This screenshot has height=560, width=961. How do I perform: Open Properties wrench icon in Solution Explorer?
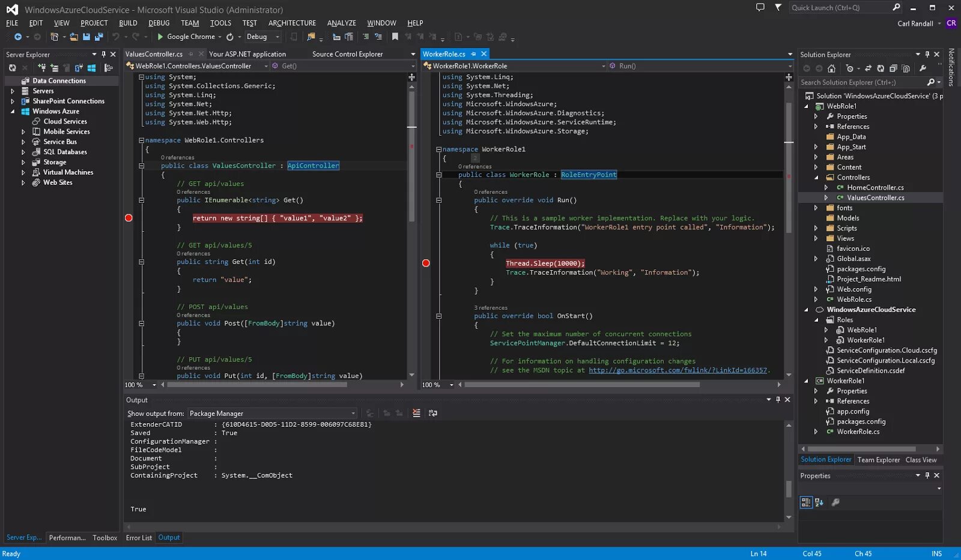pyautogui.click(x=923, y=68)
